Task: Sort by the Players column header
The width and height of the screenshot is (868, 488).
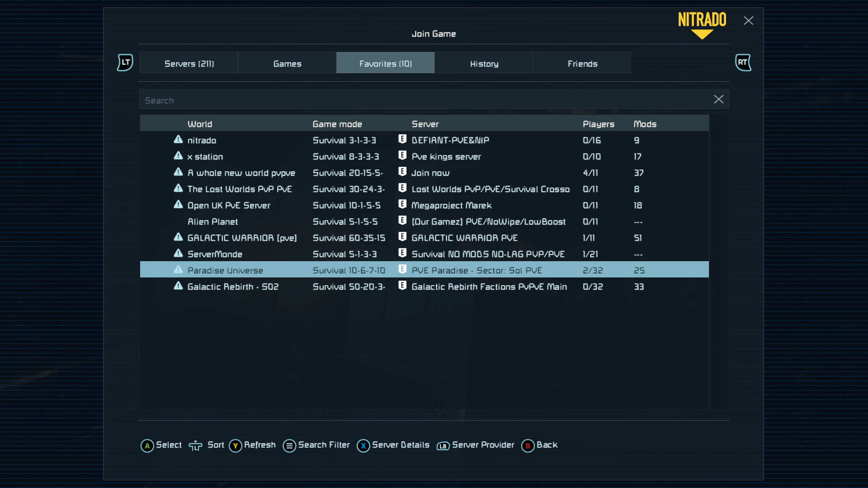Action: coord(599,124)
